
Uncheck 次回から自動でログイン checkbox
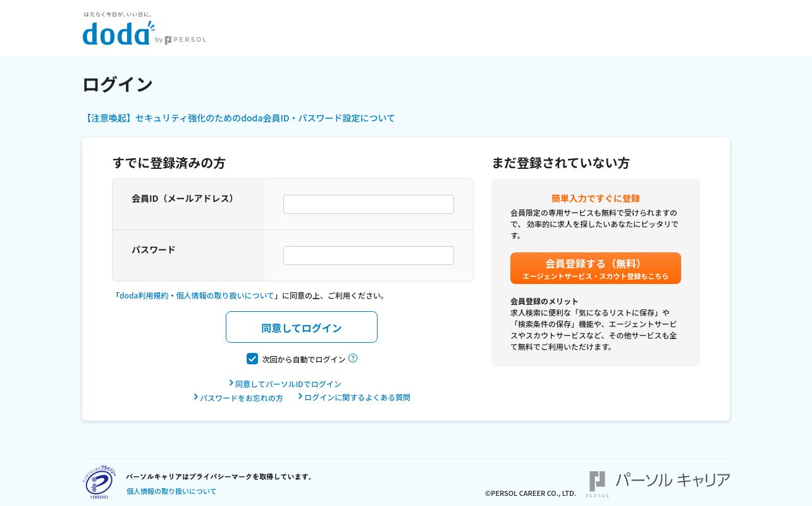252,359
